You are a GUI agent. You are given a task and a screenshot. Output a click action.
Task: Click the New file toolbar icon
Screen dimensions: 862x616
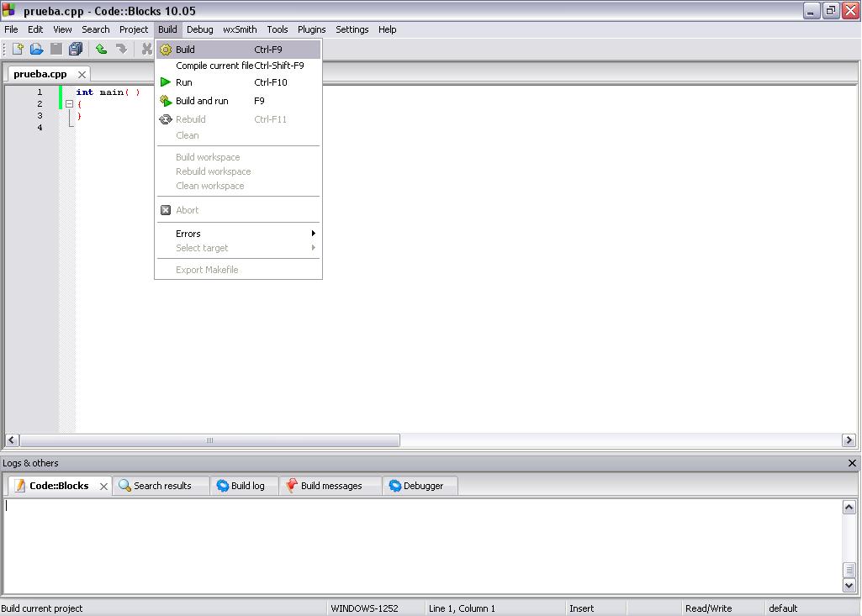[18, 49]
